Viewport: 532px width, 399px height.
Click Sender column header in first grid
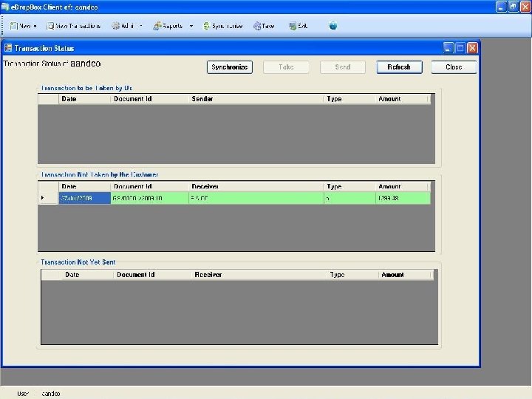click(x=256, y=99)
